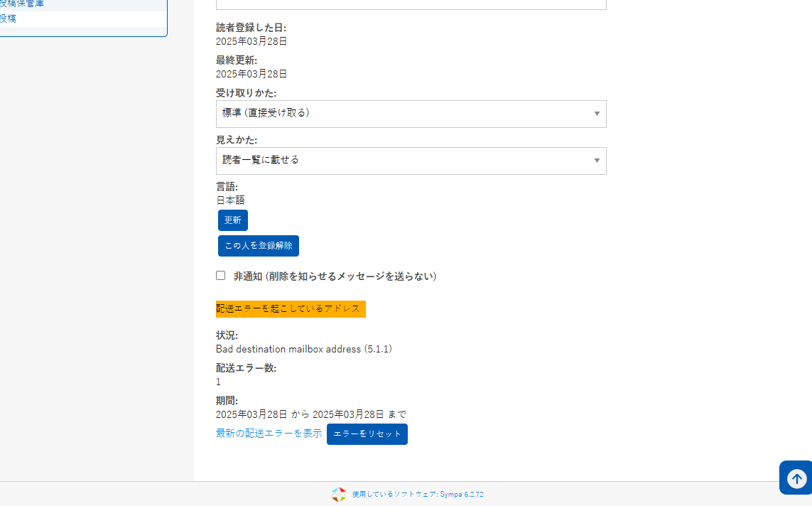The height and width of the screenshot is (506, 812).
Task: Click the 更新 button
Action: [232, 220]
